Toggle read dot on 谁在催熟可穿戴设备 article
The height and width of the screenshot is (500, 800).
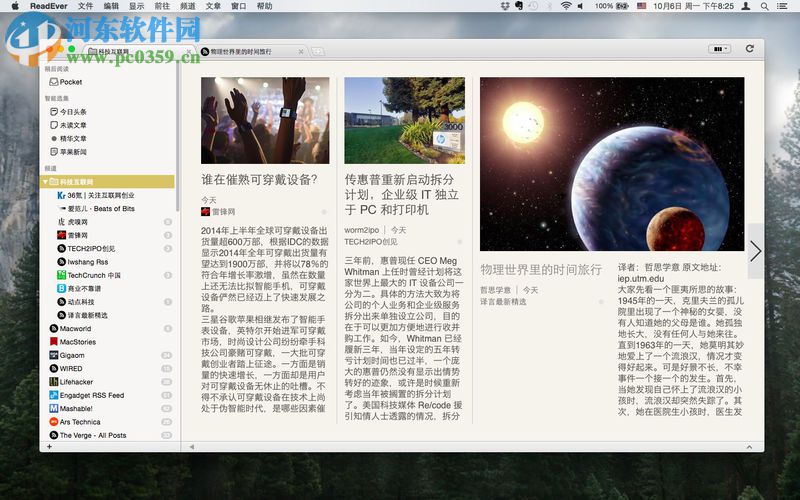pos(323,212)
